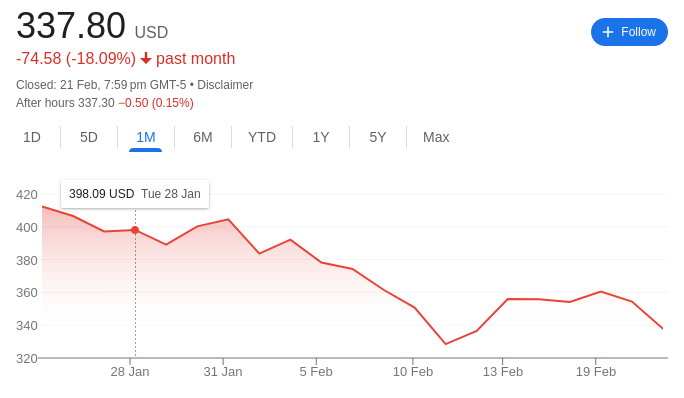Switch to the 1D range tab
Screen dimensions: 684x398
tap(32, 137)
